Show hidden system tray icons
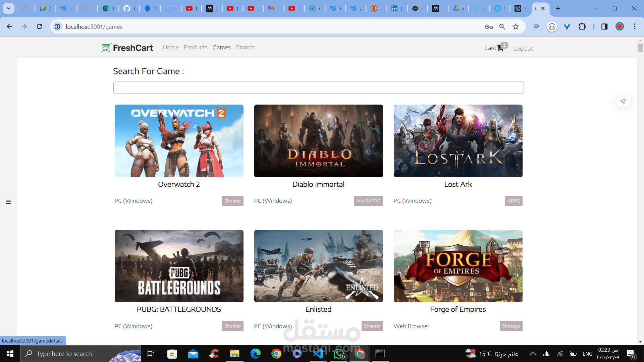 coord(533,354)
